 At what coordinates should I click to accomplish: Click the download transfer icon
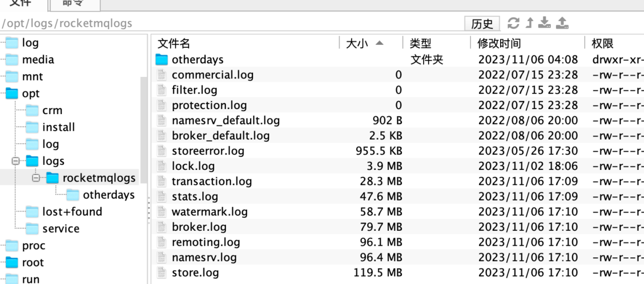click(x=545, y=23)
